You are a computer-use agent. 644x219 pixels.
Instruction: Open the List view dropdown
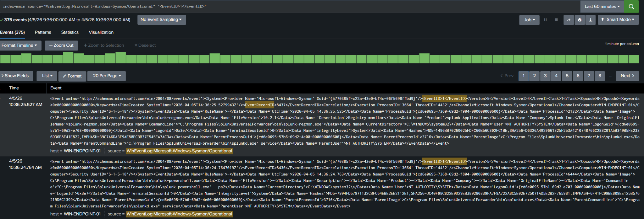(47, 76)
